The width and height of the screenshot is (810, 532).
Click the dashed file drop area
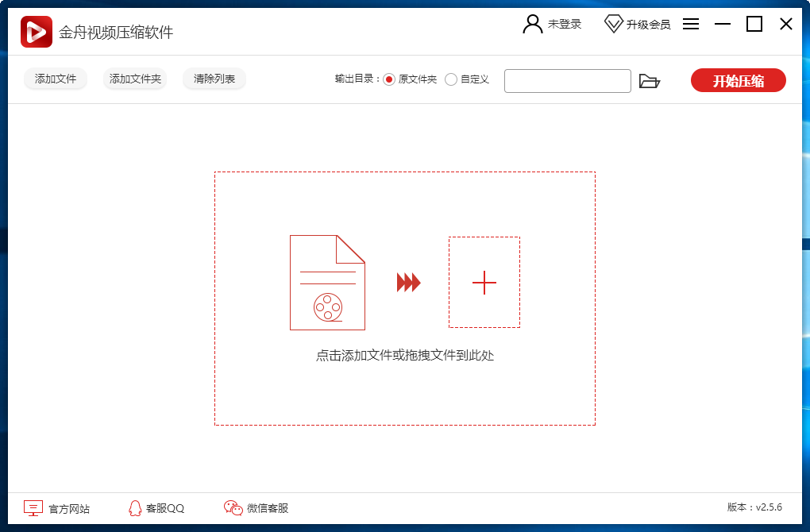tap(405, 298)
